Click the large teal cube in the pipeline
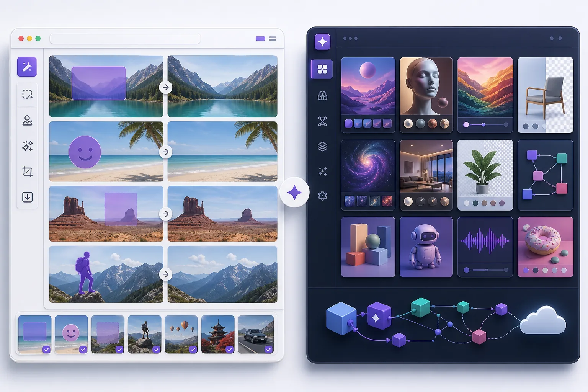 (x=420, y=307)
